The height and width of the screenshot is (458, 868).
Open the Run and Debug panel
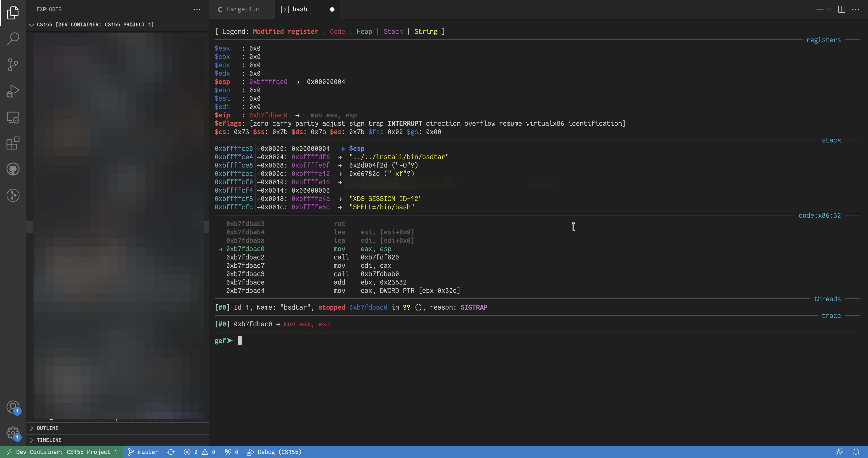13,91
